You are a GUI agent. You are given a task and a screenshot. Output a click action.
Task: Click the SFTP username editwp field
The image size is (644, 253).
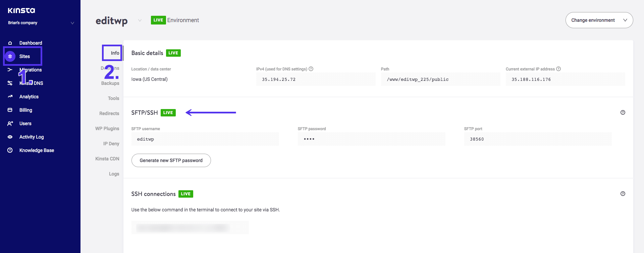pos(205,139)
